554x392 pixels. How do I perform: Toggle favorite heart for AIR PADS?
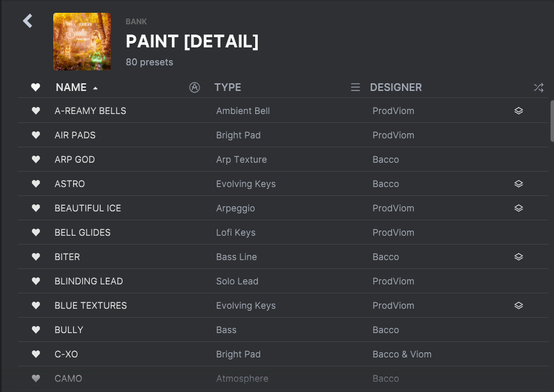(36, 135)
